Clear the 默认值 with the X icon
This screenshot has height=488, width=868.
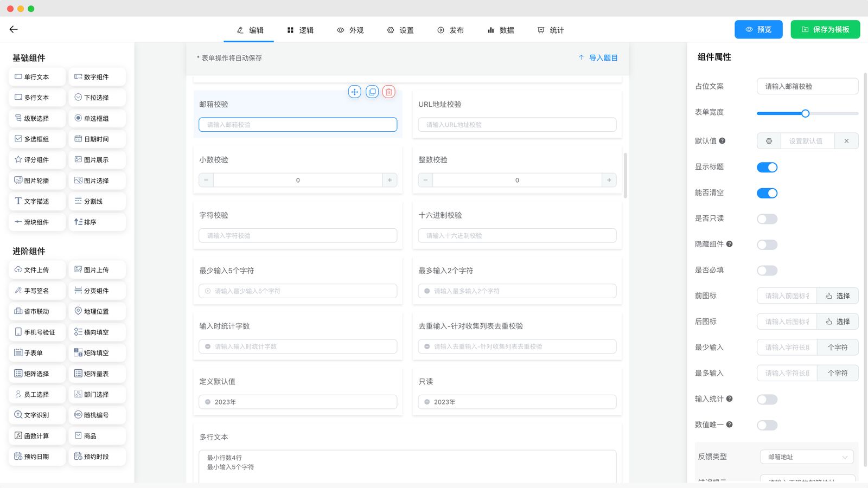tap(846, 141)
